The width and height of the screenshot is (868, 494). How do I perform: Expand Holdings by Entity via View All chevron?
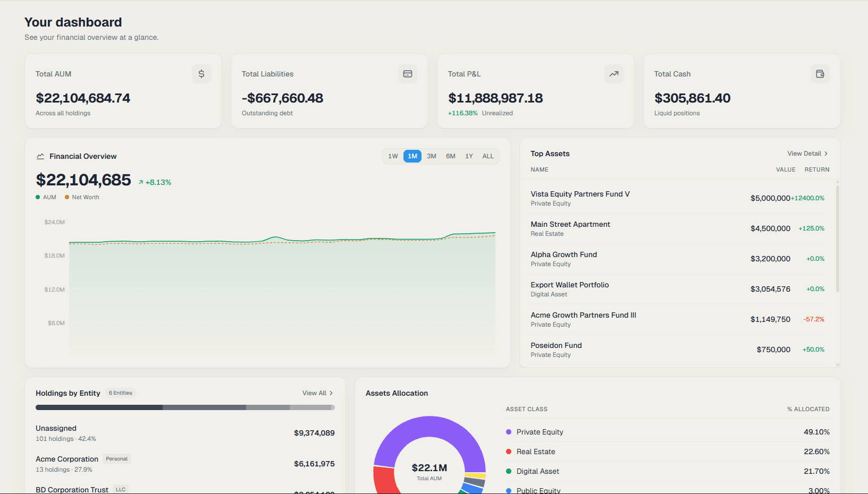tap(317, 393)
